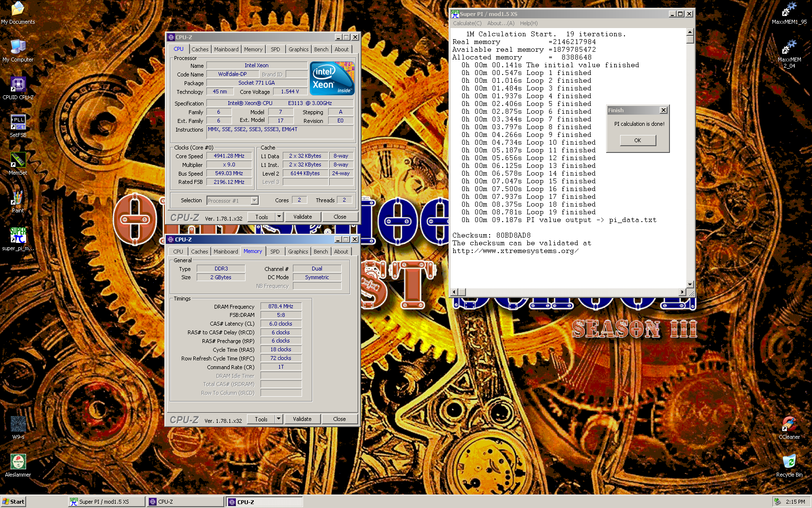Open Graphics tab in top CPU-Z window
The image size is (812, 508).
pos(299,49)
